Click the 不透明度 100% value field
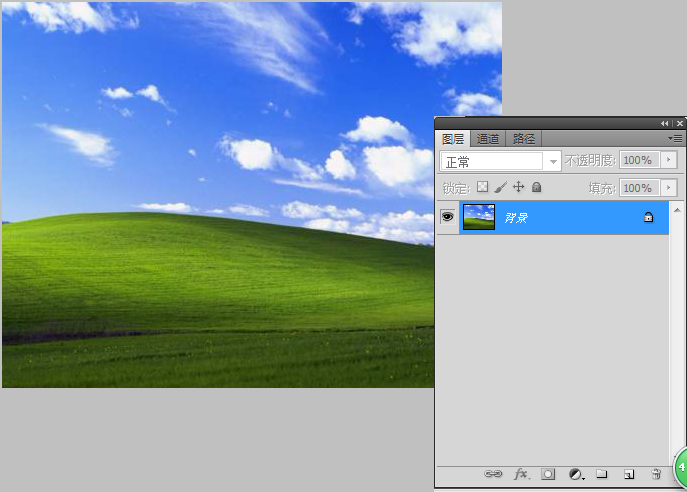This screenshot has width=687, height=492. tap(640, 160)
